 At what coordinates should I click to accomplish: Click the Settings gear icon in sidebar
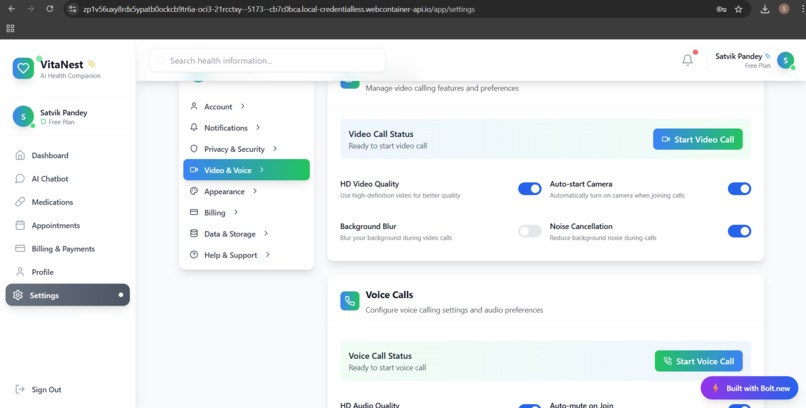coord(18,295)
